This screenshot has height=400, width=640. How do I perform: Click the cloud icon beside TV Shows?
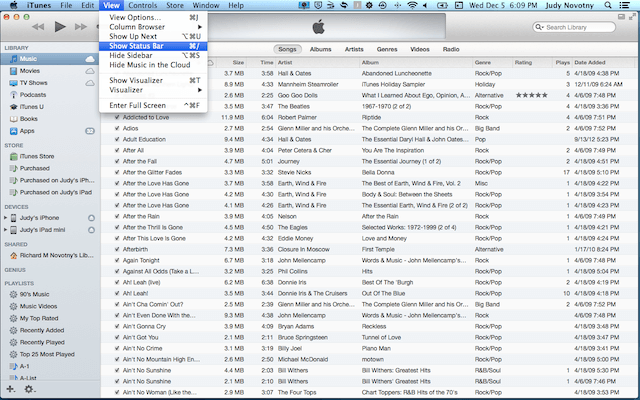tap(90, 83)
